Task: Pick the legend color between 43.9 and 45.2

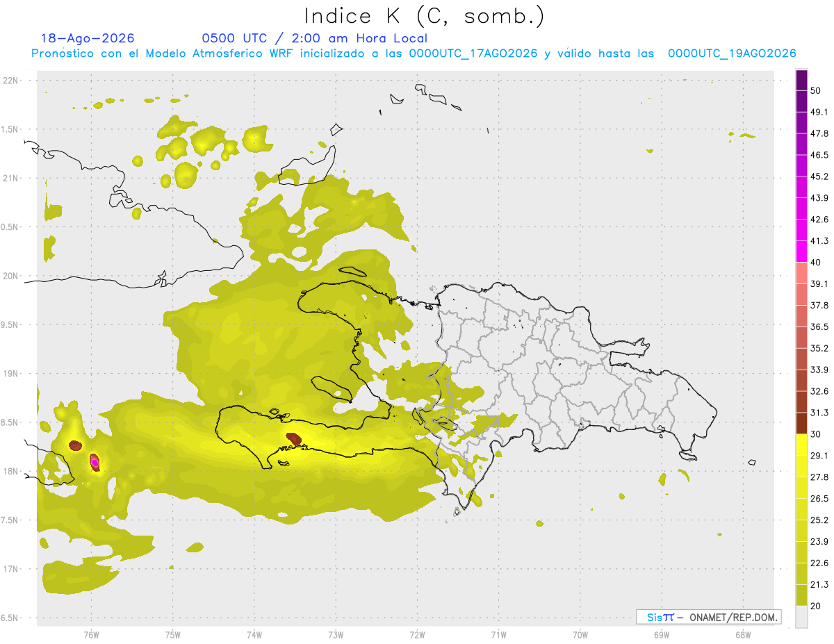Action: coord(801,187)
